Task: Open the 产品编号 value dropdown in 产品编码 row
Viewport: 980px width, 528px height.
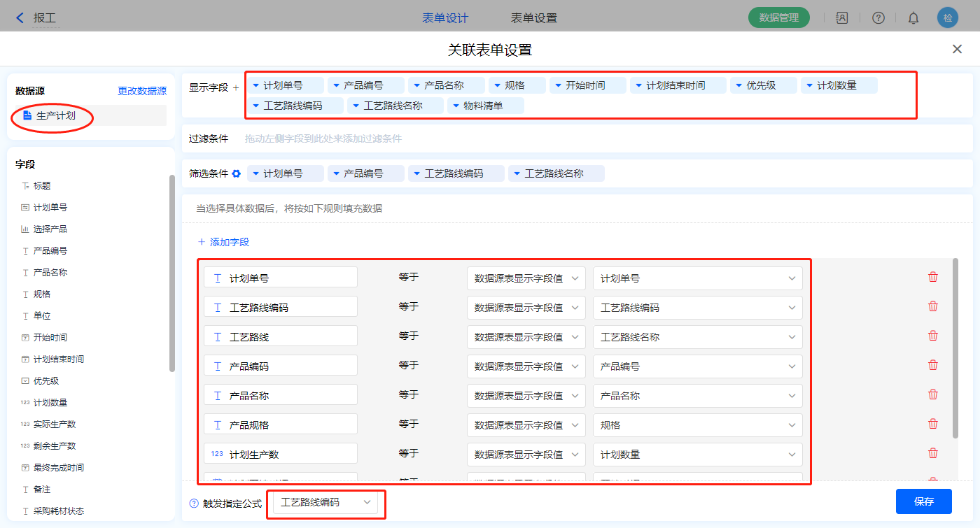Action: pos(697,366)
